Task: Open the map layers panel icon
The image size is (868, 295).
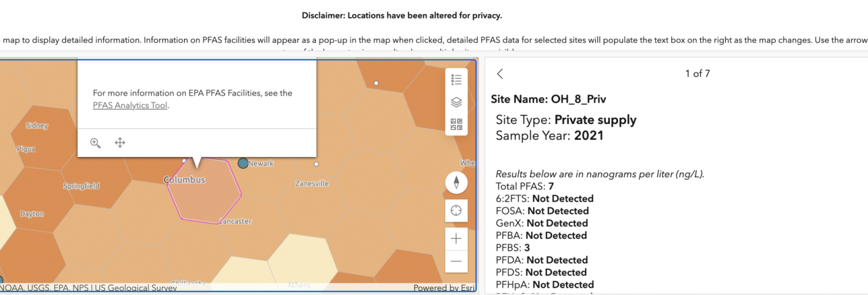Action: coord(456,103)
